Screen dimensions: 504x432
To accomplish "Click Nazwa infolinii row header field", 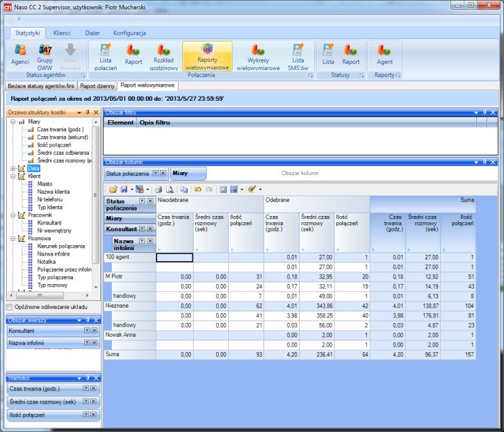I will [x=133, y=244].
